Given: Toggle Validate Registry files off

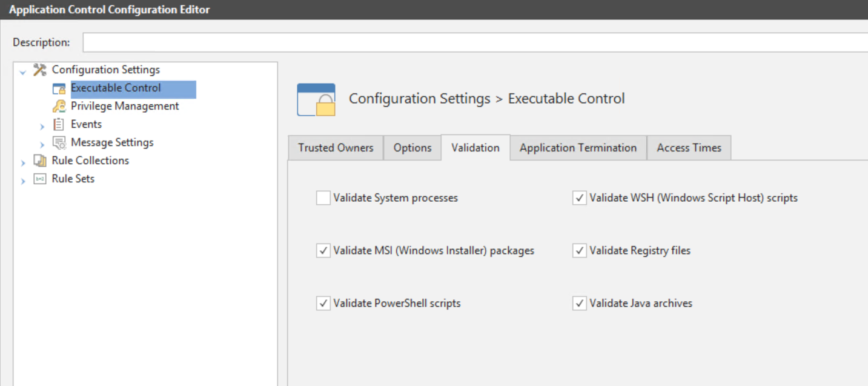Looking at the screenshot, I should (x=580, y=250).
